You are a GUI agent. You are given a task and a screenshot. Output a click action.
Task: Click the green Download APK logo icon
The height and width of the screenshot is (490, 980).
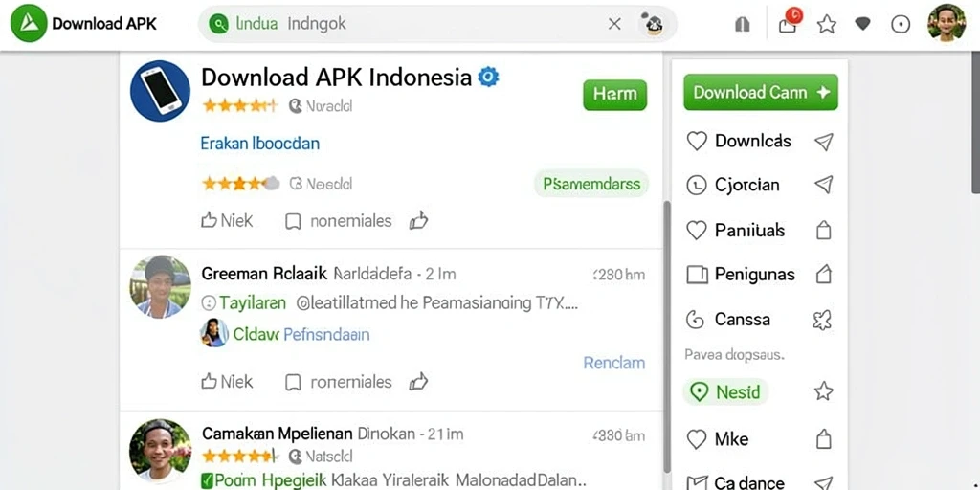click(x=29, y=23)
